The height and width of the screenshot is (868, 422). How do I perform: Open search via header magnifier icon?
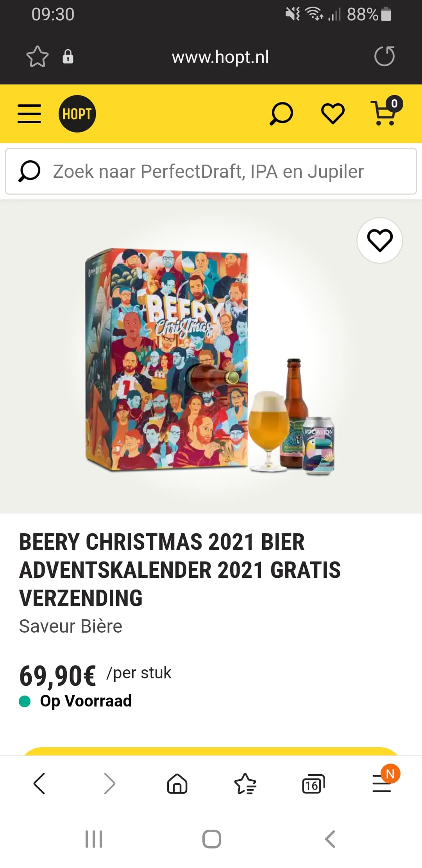pos(281,114)
